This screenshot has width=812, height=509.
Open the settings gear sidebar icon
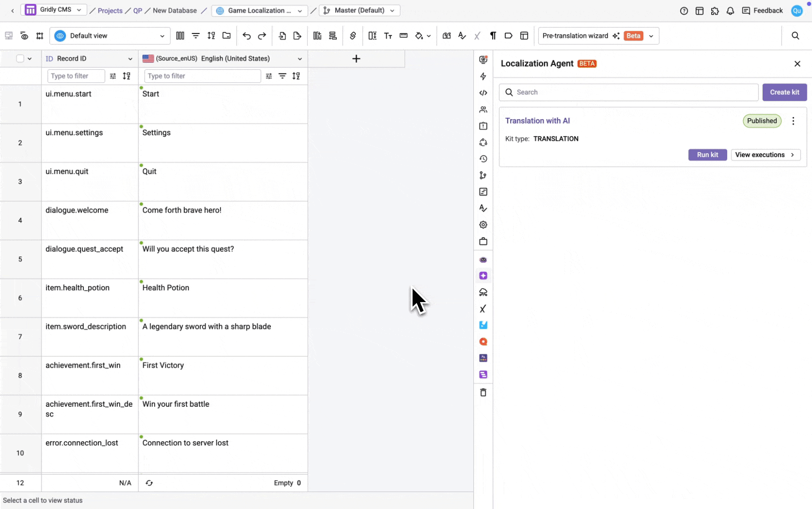click(x=483, y=225)
